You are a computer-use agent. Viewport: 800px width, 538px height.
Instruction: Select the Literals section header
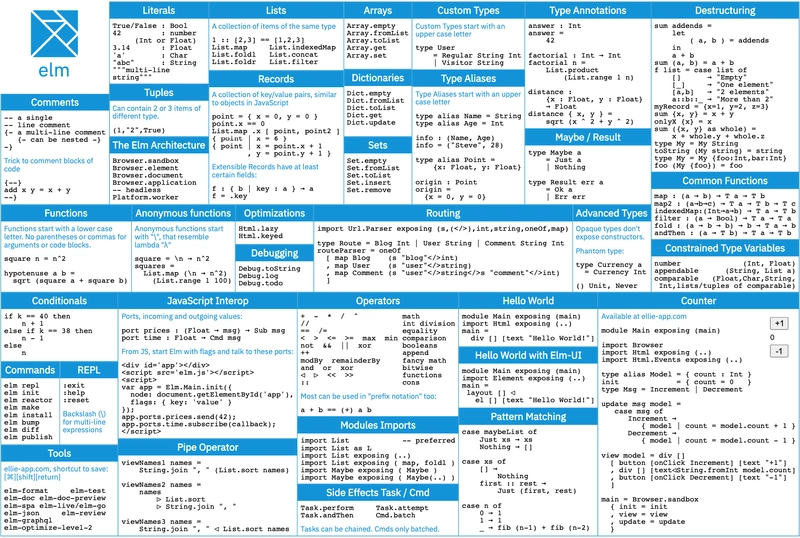point(158,10)
